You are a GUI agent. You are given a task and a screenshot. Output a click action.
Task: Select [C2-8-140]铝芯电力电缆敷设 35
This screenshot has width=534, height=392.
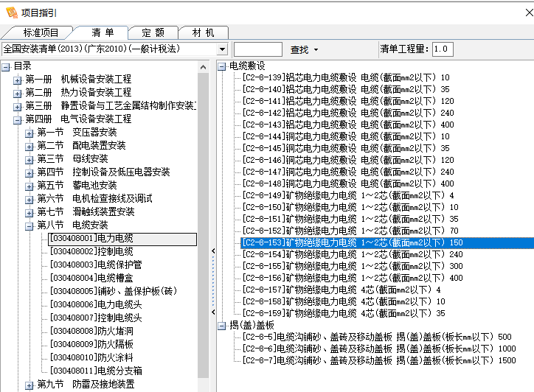coord(346,89)
